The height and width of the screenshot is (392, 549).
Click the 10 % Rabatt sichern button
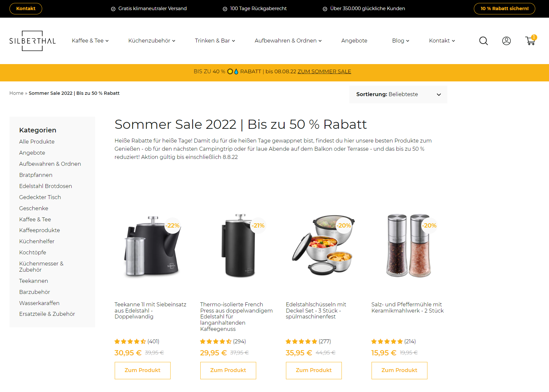[x=504, y=9]
